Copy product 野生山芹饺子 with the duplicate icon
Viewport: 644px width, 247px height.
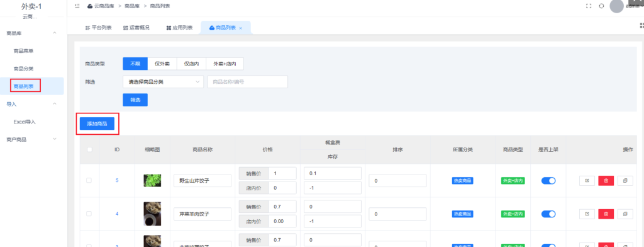[x=625, y=181]
